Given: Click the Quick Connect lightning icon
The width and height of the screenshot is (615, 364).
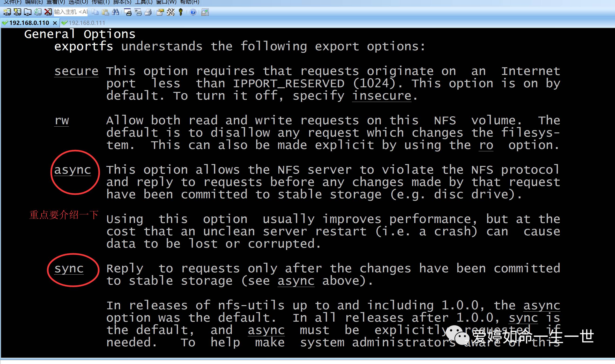Looking at the screenshot, I should [x=17, y=12].
